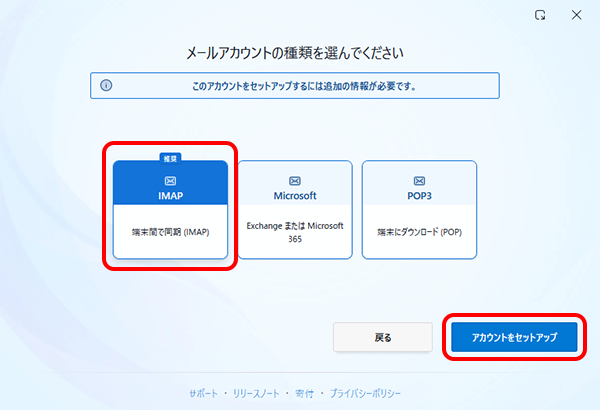Select the POP3 account type card
This screenshot has height=410, width=600.
point(419,210)
